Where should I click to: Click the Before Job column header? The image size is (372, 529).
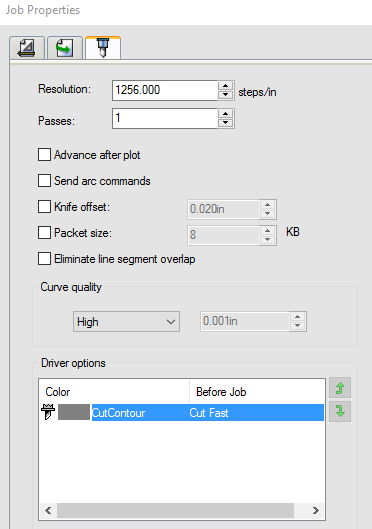click(x=221, y=392)
